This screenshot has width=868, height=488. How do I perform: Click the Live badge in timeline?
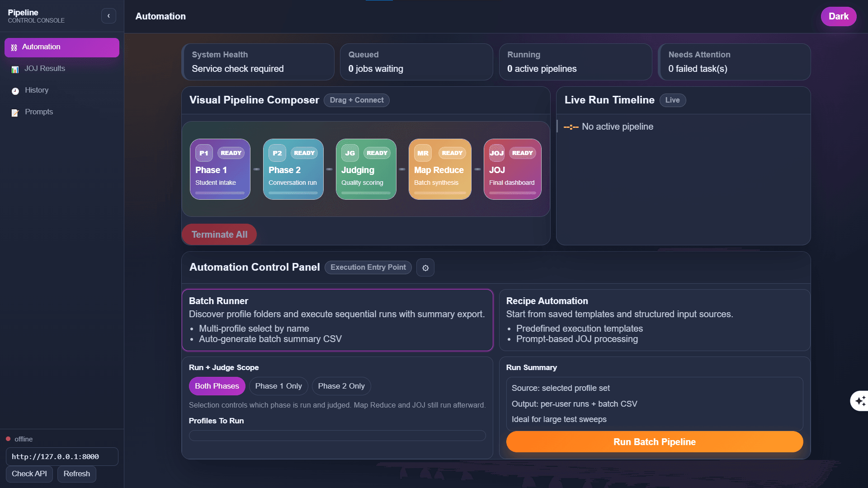click(x=673, y=100)
